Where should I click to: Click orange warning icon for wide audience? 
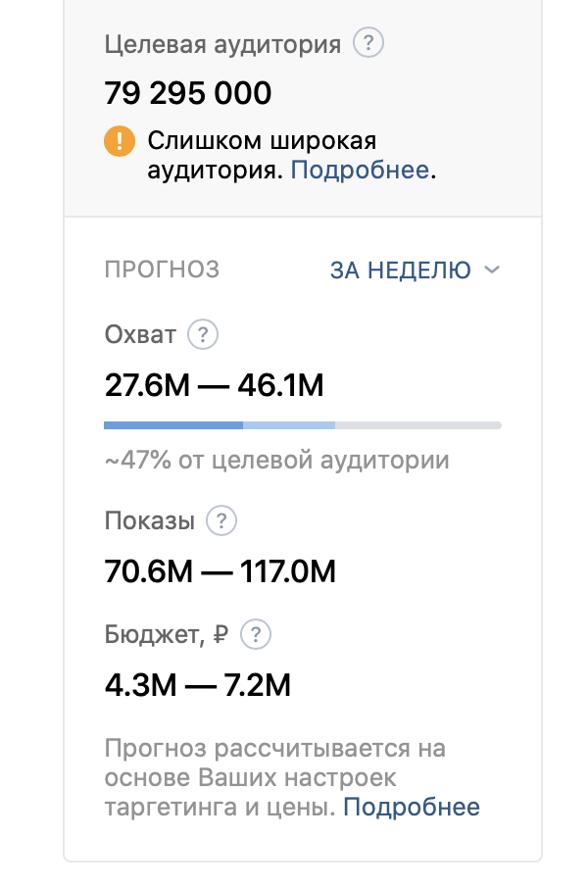click(119, 142)
